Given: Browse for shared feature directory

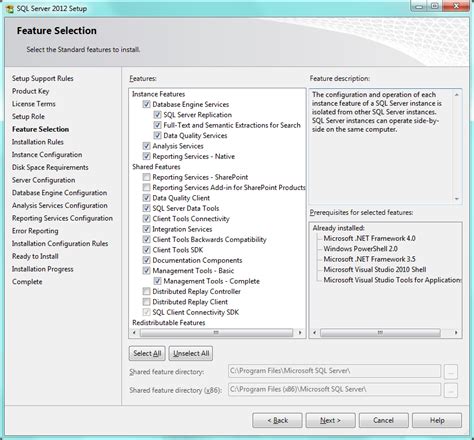Looking at the screenshot, I should (451, 371).
